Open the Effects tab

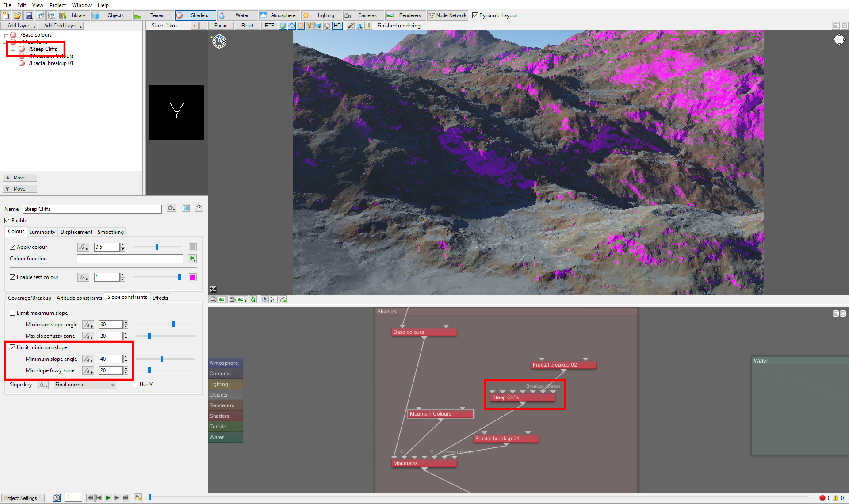[160, 298]
